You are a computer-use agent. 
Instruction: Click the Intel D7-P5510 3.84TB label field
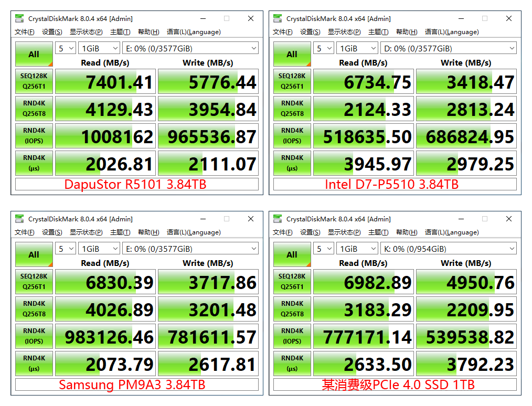coord(395,184)
